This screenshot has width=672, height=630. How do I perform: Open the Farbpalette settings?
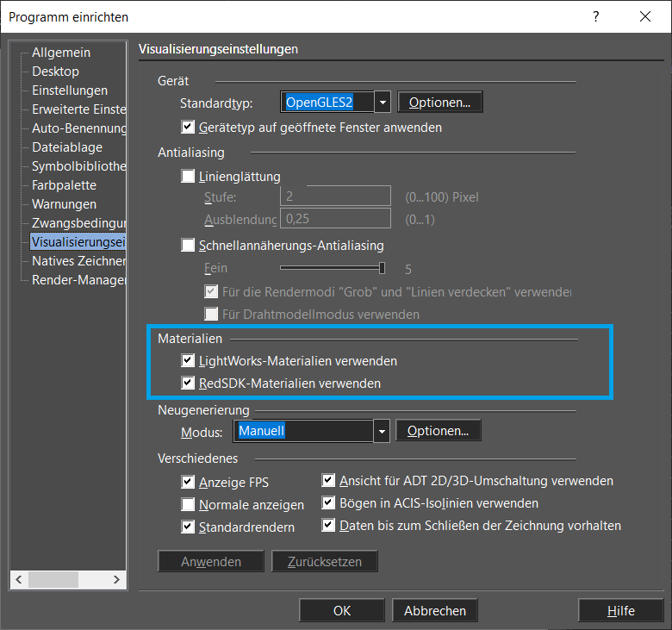pos(64,185)
